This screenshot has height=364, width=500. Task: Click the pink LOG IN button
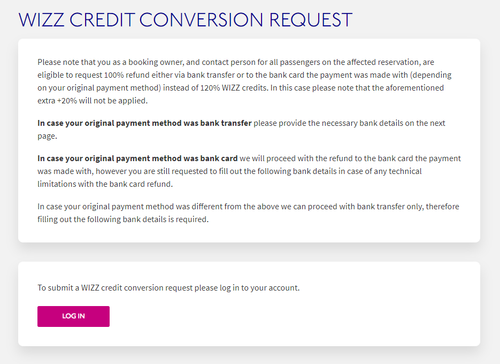tap(73, 316)
